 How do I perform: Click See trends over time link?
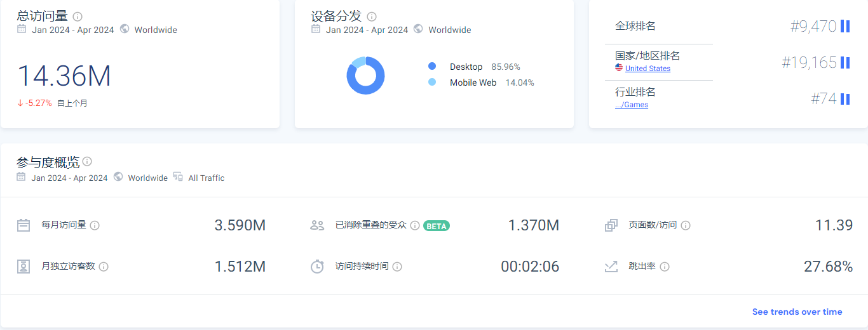coord(797,312)
